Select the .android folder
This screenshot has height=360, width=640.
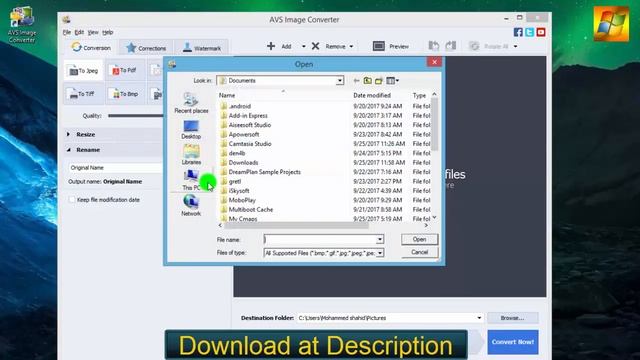(240, 106)
